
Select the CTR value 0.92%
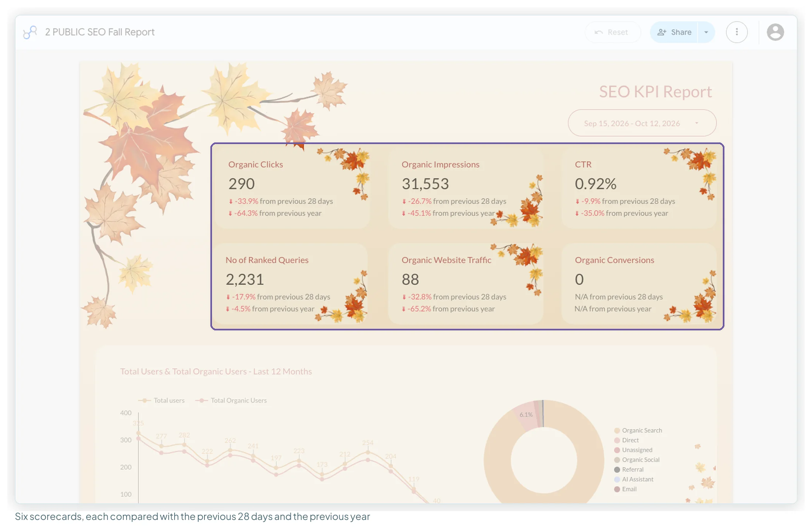tap(595, 184)
